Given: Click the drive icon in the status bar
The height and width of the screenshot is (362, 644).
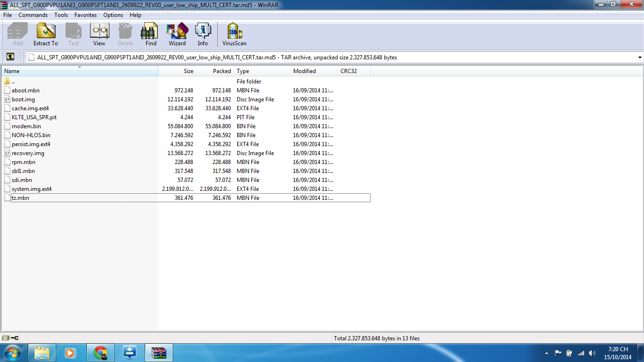Looking at the screenshot, I should pyautogui.click(x=6, y=338).
